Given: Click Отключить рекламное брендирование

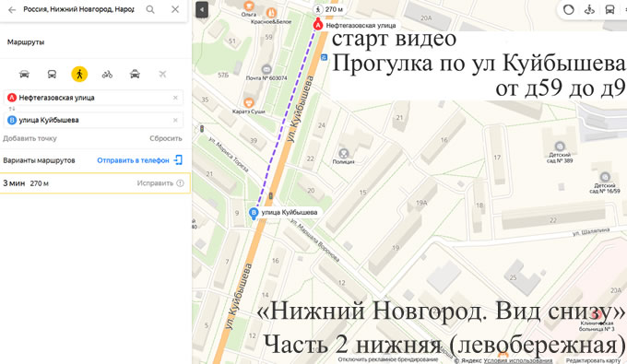Looking at the screenshot, I should click(387, 359).
